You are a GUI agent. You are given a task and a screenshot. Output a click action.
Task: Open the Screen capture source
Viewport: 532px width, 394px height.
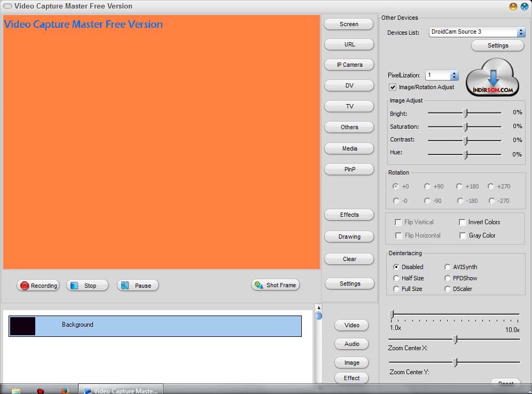(349, 24)
